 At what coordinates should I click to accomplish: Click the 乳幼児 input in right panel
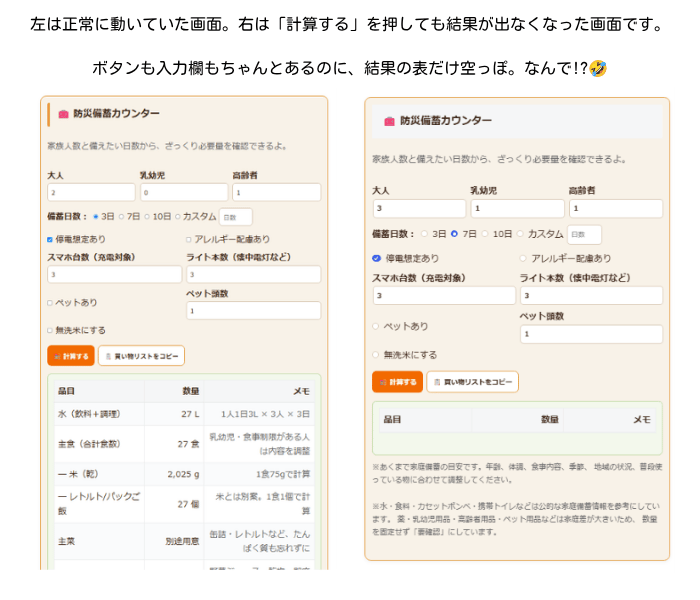click(x=517, y=208)
